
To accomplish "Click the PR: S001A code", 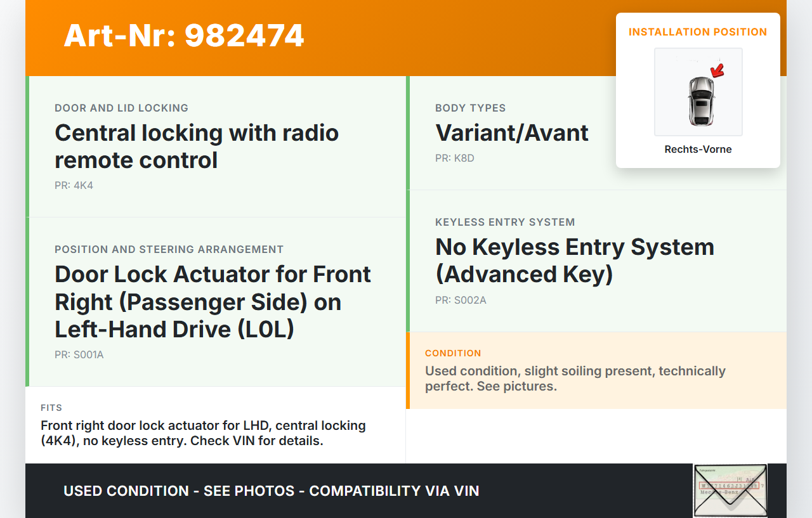I will [x=79, y=355].
